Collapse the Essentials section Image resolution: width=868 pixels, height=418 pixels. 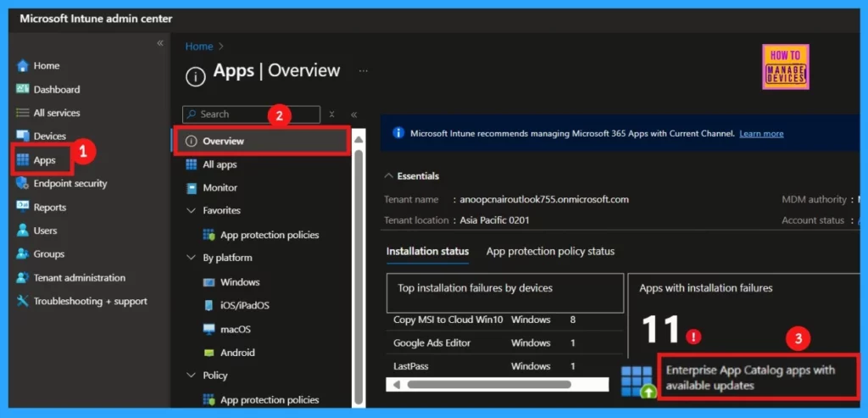click(388, 176)
